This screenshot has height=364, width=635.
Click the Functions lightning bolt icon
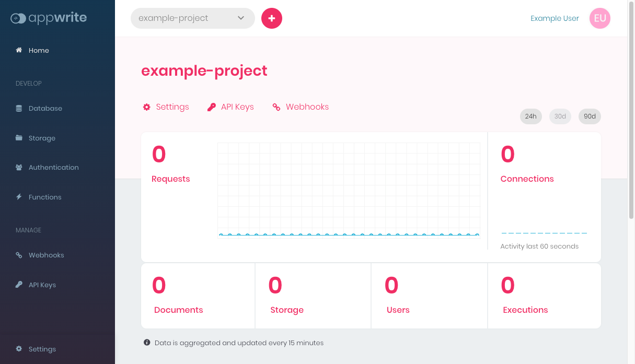[19, 197]
